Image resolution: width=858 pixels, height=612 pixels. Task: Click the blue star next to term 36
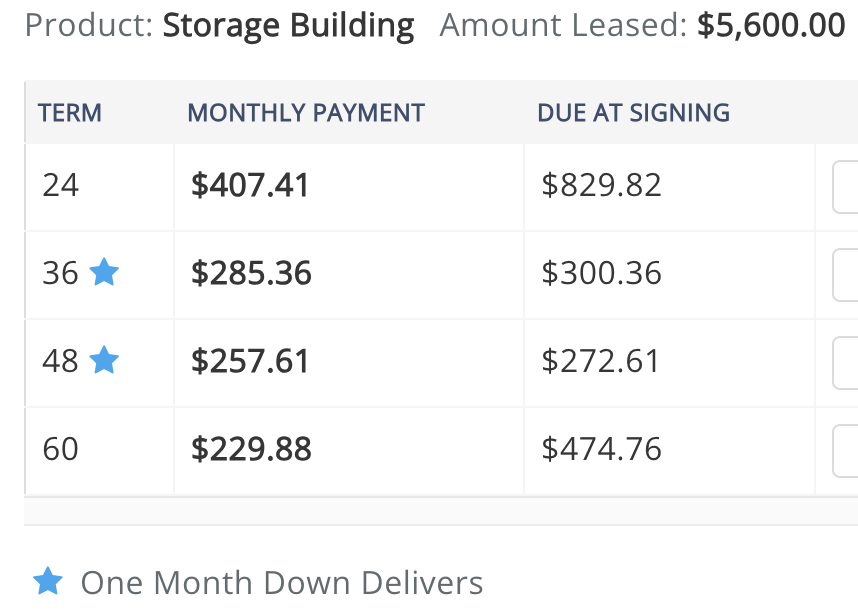point(104,272)
